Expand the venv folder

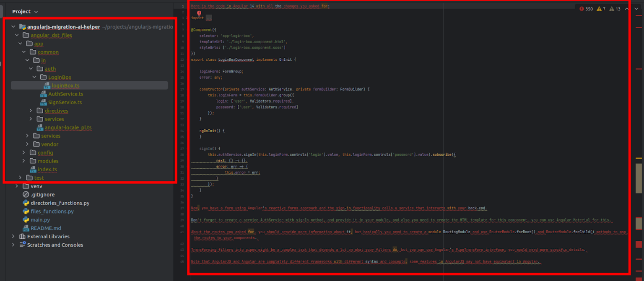click(17, 186)
